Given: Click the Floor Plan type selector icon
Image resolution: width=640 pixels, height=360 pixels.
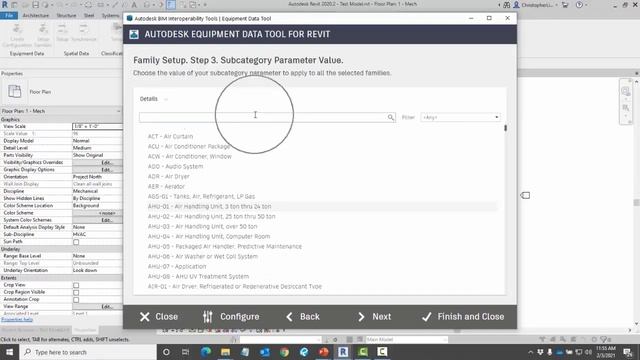Looking at the screenshot, I should coord(15,91).
